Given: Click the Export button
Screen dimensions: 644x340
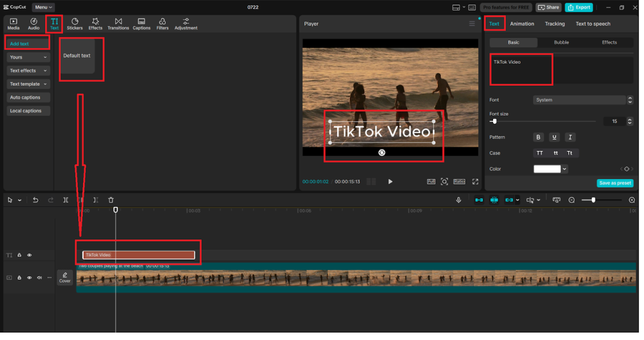Looking at the screenshot, I should pos(579,8).
